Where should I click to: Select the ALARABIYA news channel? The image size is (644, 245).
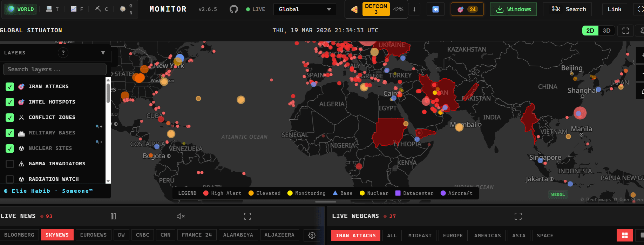tap(238, 235)
